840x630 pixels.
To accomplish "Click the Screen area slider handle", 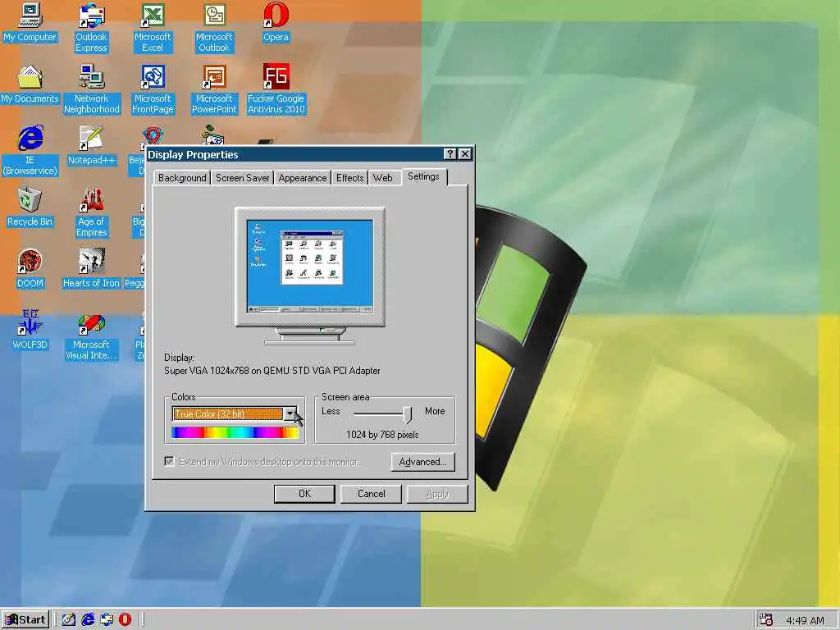I will click(408, 413).
